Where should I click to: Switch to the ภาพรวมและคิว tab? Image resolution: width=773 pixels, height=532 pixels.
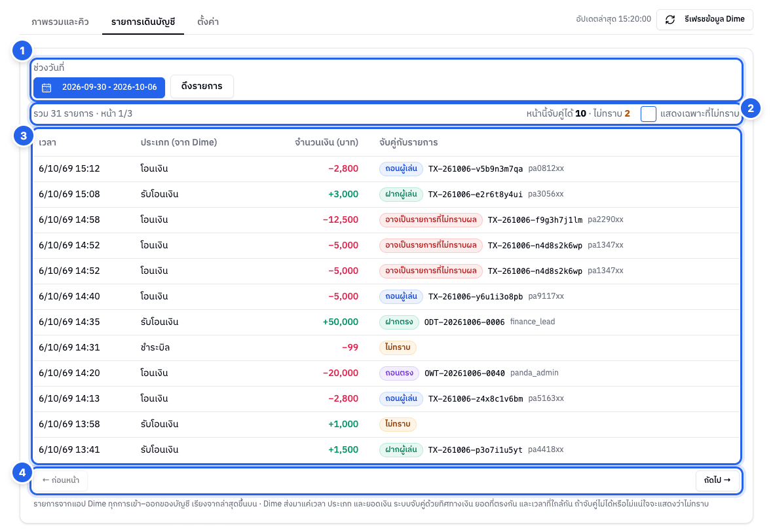60,22
